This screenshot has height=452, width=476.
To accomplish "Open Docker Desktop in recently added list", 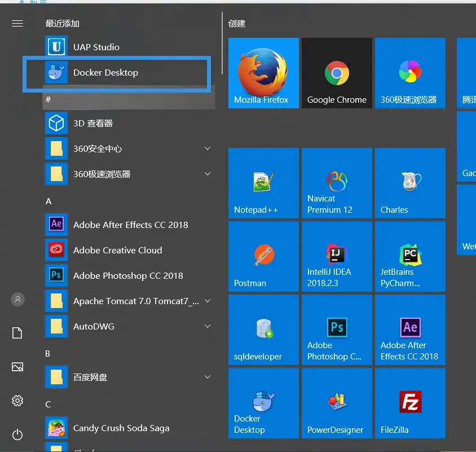I will click(x=129, y=73).
